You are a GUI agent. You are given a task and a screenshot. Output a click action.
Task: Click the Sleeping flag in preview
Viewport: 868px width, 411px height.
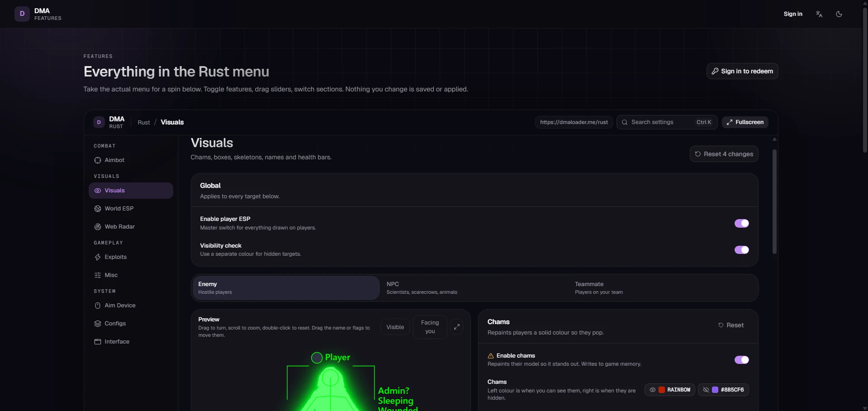[396, 401]
